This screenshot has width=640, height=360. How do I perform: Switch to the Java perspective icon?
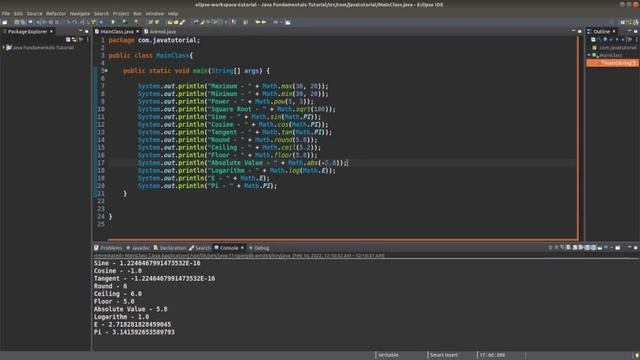629,22
